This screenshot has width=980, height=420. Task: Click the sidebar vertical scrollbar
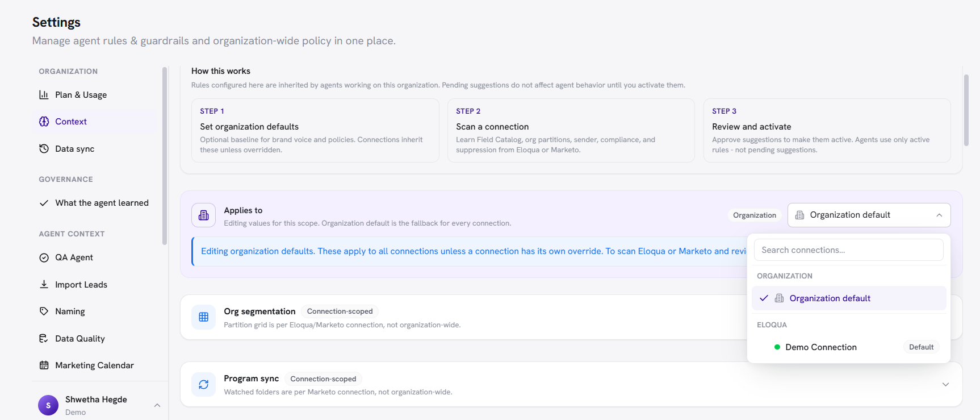(165, 156)
